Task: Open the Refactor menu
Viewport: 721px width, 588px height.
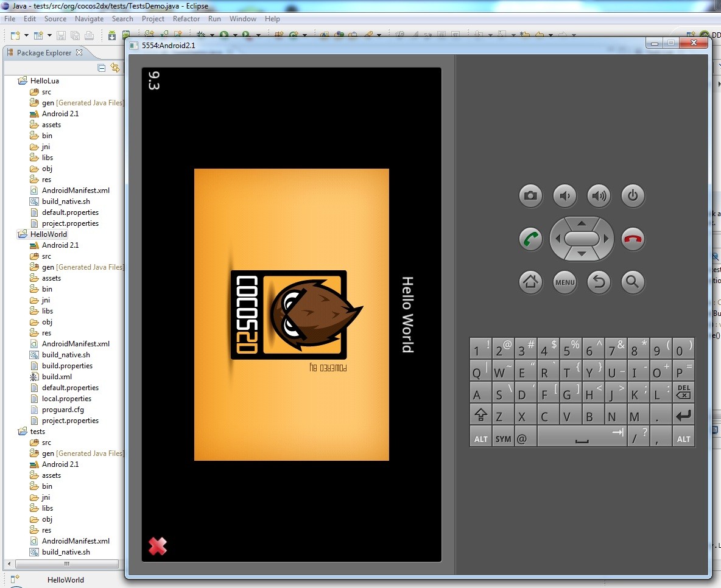Action: [x=186, y=19]
